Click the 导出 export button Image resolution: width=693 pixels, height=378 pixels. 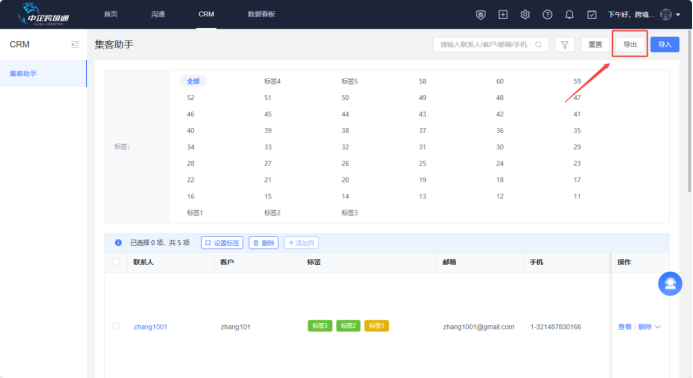coord(630,44)
